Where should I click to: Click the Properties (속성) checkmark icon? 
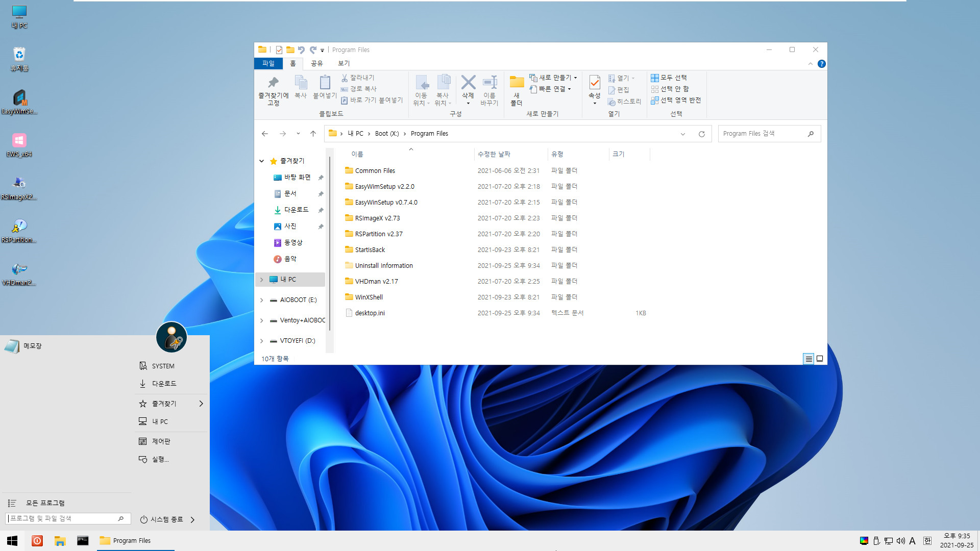click(595, 83)
